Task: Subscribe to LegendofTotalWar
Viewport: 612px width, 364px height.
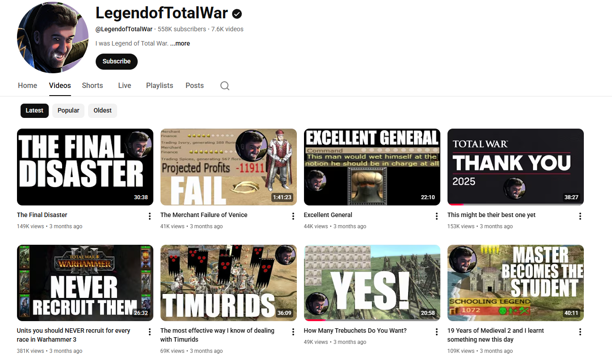Action: [x=117, y=61]
